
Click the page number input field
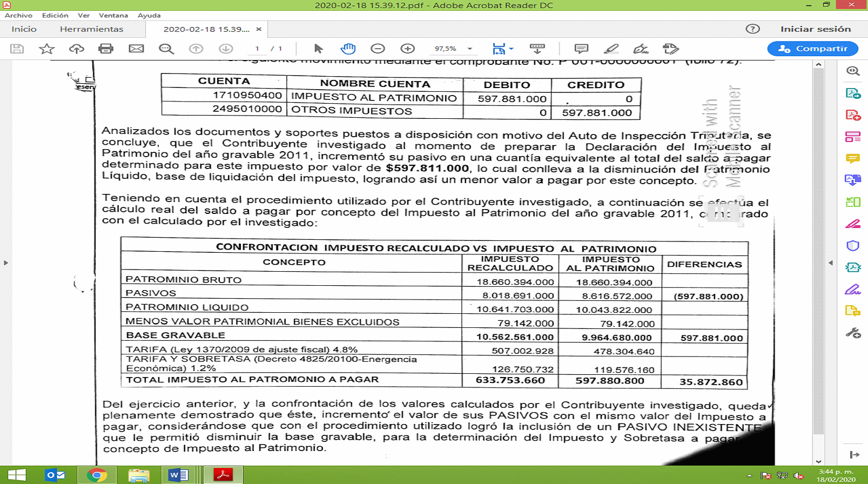[x=257, y=49]
